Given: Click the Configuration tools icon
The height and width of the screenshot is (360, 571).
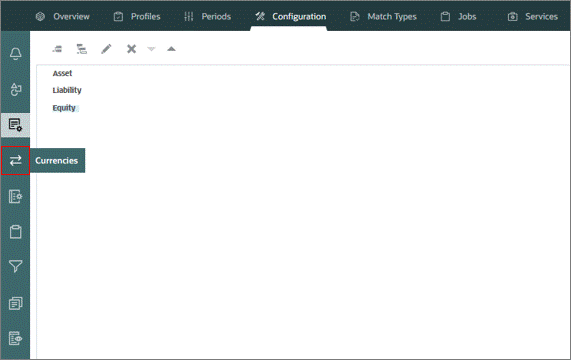Looking at the screenshot, I should tap(260, 16).
